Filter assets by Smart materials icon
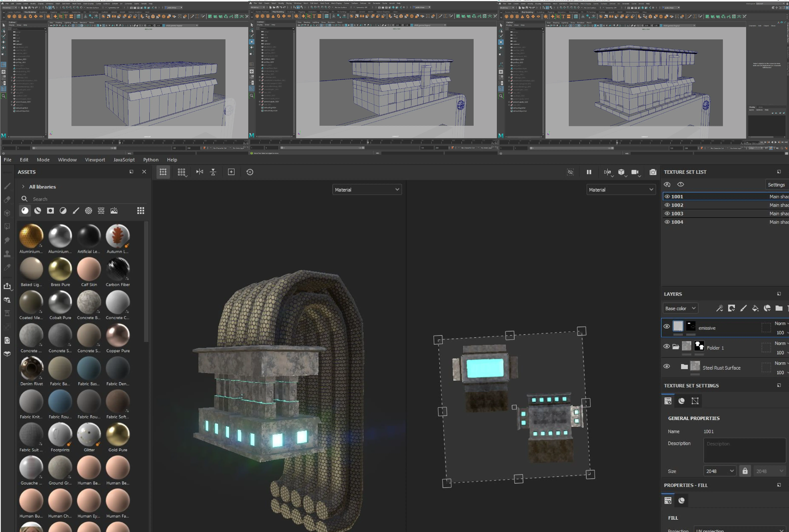789x532 pixels. click(x=38, y=211)
